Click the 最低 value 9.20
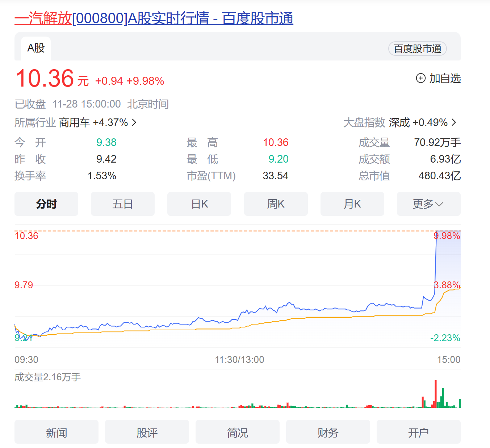 (278, 159)
